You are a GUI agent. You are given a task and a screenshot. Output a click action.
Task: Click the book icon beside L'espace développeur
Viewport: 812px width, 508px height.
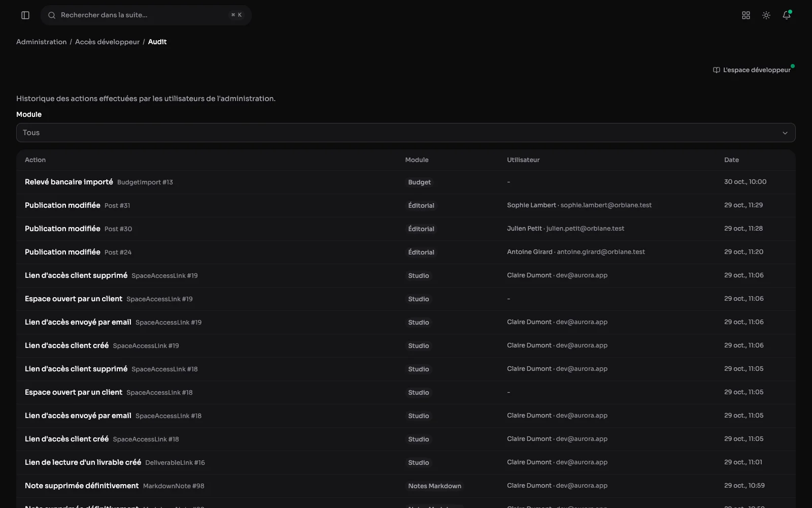(717, 70)
